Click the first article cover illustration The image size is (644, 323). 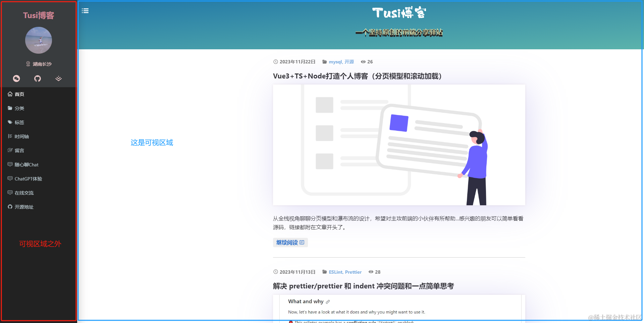(399, 145)
